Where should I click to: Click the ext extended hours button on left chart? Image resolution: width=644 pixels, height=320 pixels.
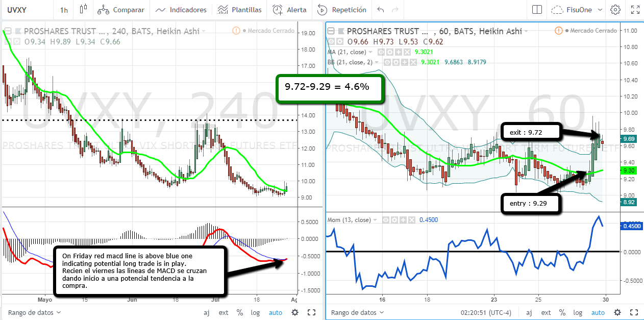point(223,312)
